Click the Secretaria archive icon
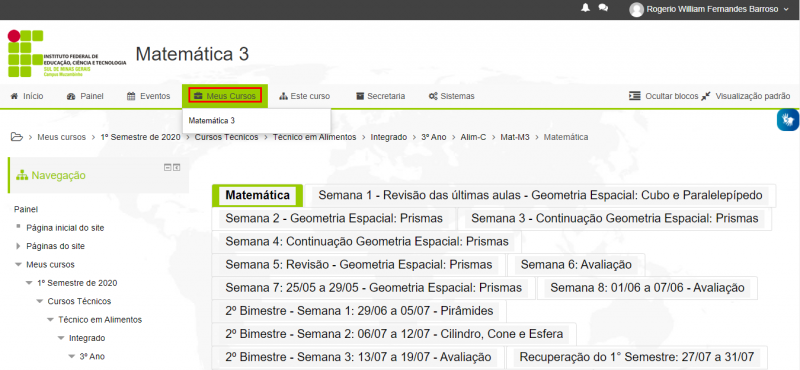This screenshot has width=800, height=370. click(360, 96)
